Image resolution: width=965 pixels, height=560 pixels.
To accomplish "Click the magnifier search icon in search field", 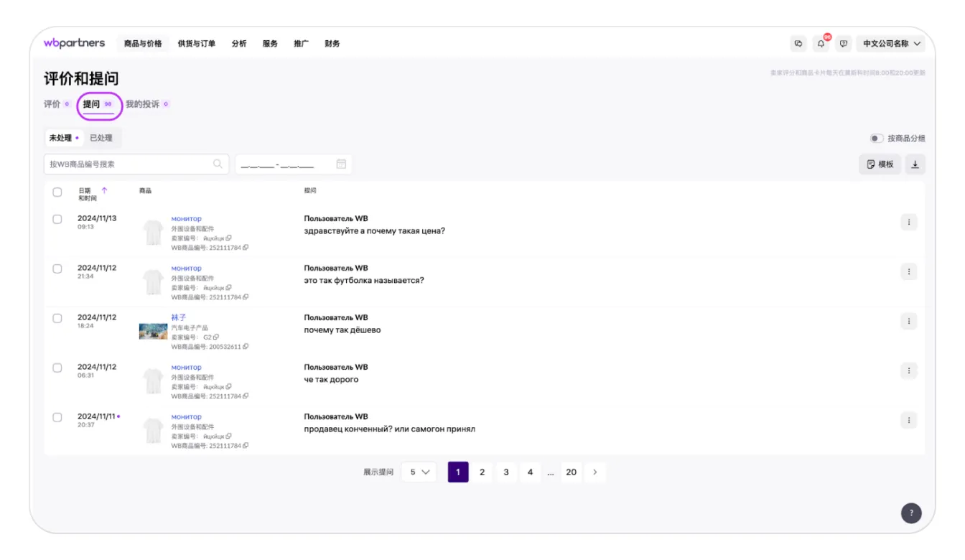I will pyautogui.click(x=218, y=164).
